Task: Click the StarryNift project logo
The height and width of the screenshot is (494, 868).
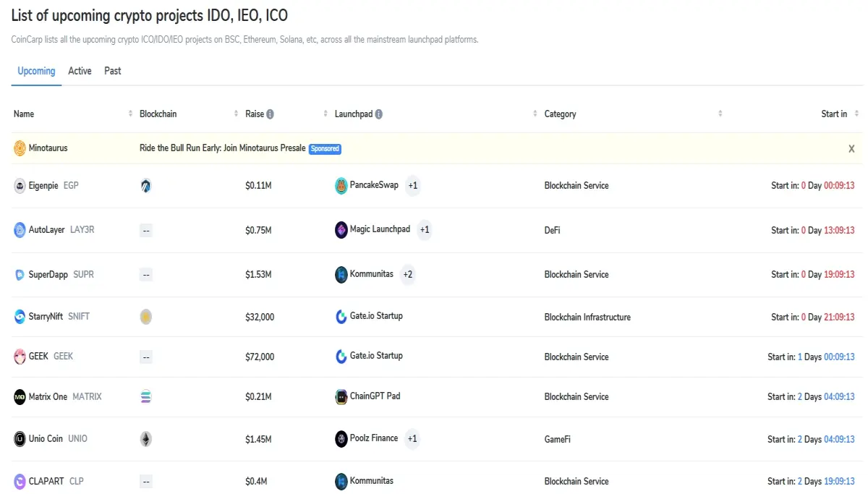Action: click(x=20, y=317)
